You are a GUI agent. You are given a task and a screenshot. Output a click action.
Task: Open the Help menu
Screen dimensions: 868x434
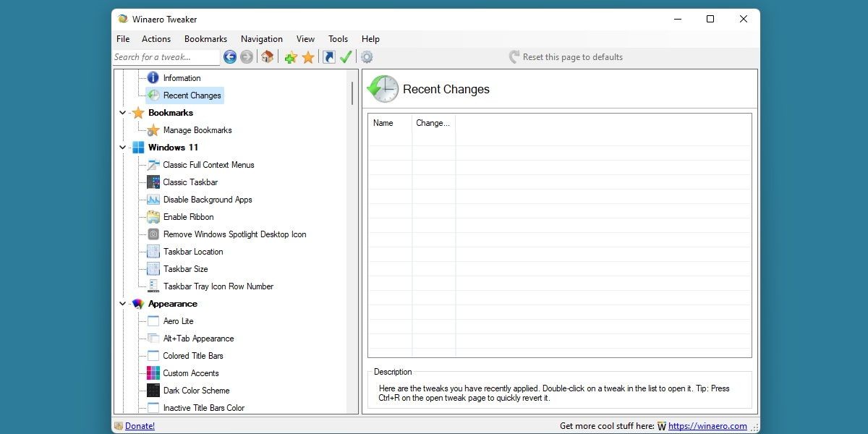click(x=370, y=39)
